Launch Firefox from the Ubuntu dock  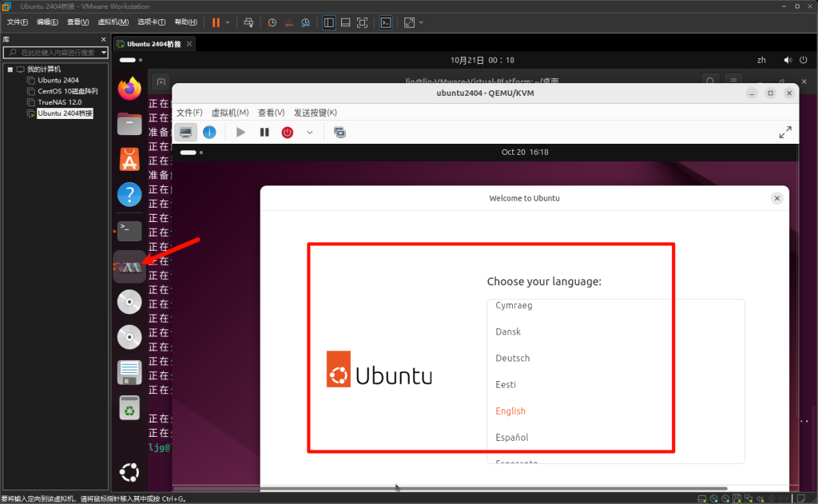point(129,88)
